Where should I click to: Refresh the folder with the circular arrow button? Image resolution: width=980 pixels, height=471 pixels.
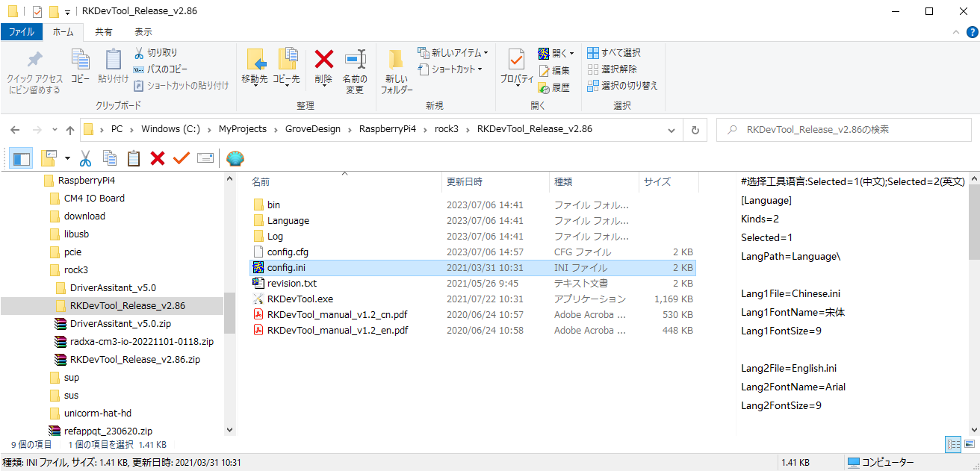(x=695, y=129)
